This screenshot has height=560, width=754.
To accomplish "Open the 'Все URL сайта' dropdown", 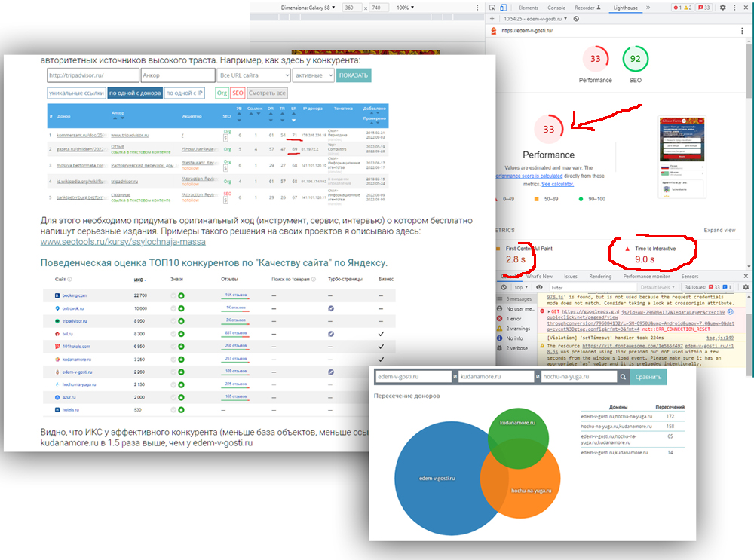I will pyautogui.click(x=253, y=75).
